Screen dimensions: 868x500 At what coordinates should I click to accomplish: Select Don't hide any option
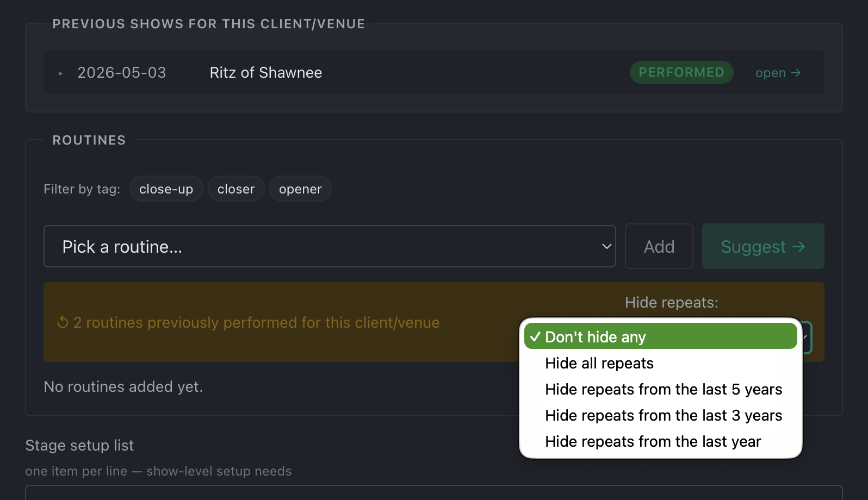tap(661, 336)
